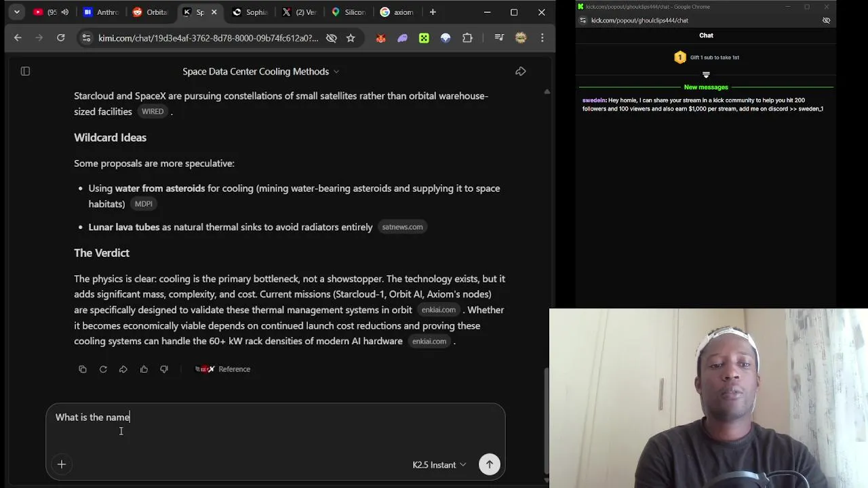Copy the Kimi response
The image size is (868, 488).
coord(83,369)
